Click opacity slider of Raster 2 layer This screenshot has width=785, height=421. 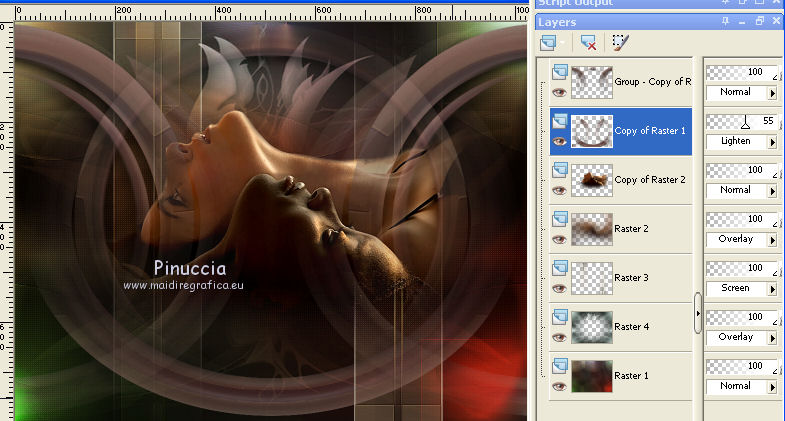[x=742, y=220]
